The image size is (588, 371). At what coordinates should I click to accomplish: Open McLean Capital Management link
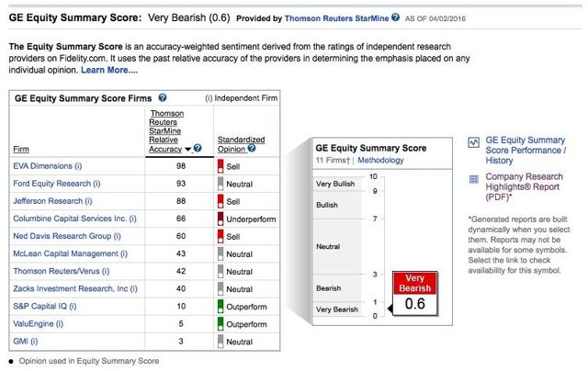(x=70, y=253)
